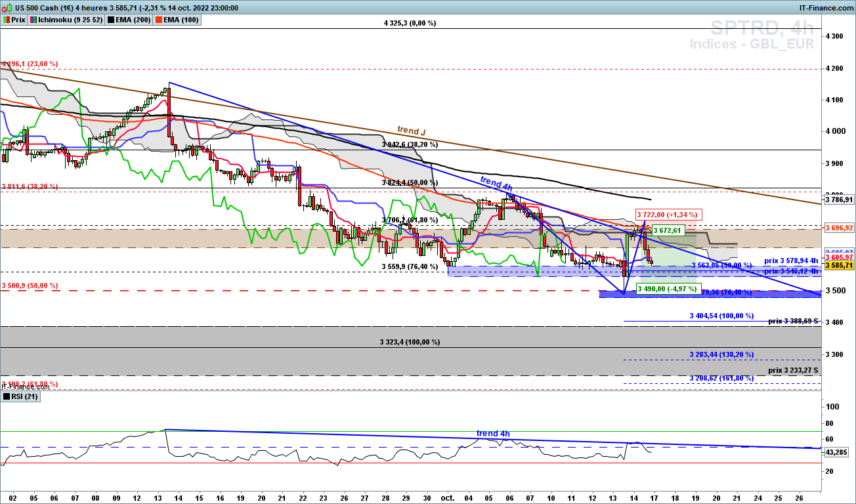Click the yellow current price tag '3 585,71'
856x504 pixels.
[838, 265]
